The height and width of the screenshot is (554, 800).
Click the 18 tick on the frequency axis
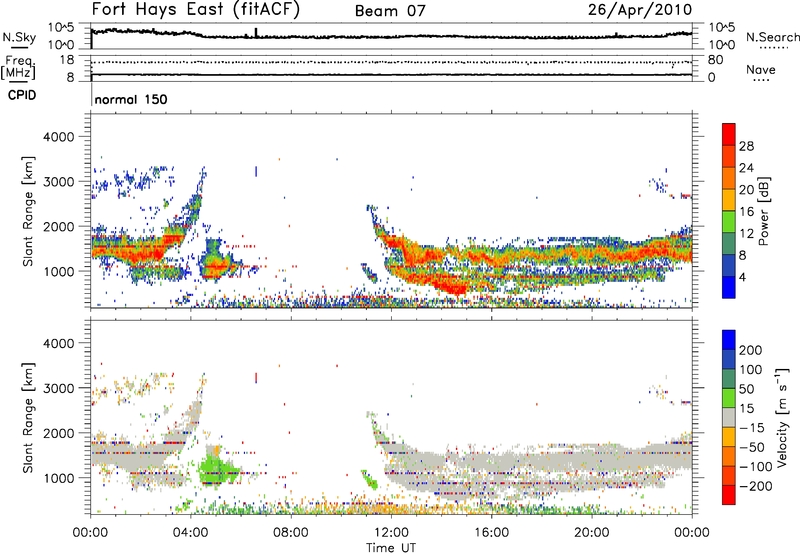point(67,60)
